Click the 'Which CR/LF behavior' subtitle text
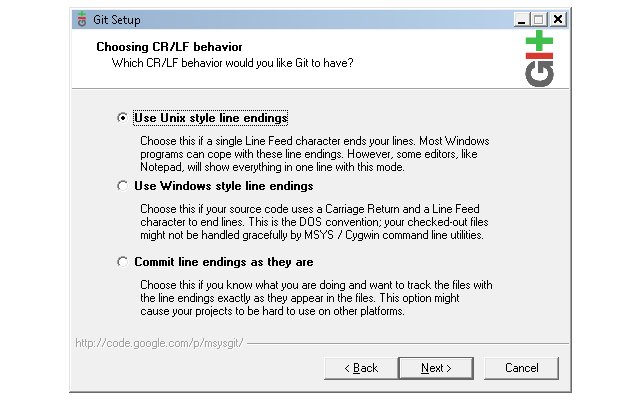 tap(233, 63)
